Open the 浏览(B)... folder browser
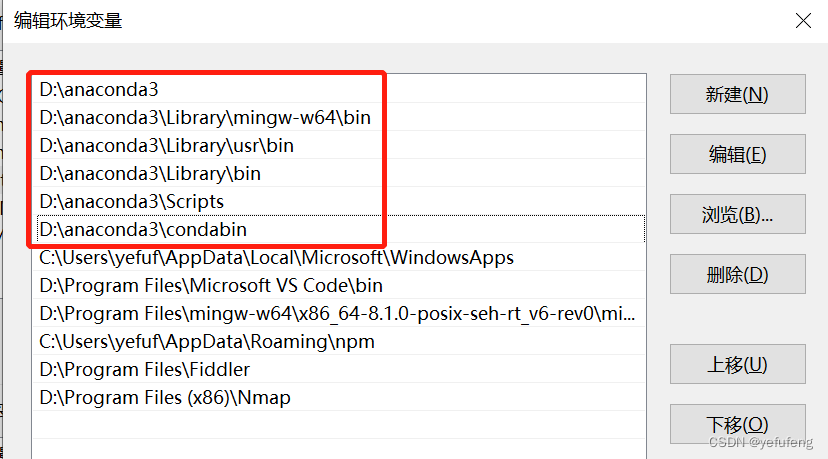 (x=738, y=214)
